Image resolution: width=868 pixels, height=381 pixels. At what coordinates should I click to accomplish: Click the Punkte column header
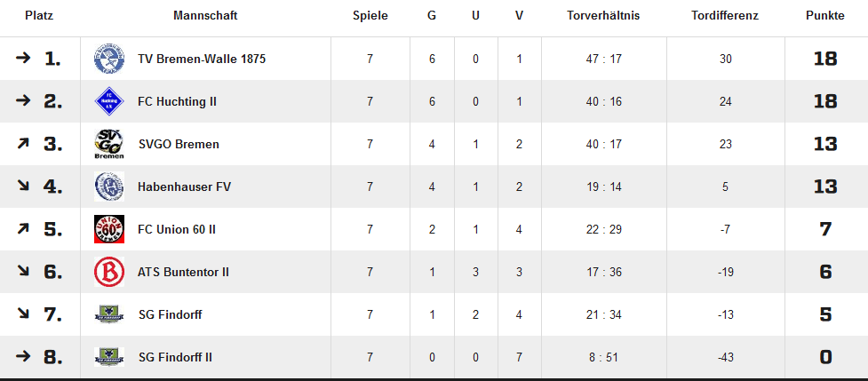click(825, 16)
